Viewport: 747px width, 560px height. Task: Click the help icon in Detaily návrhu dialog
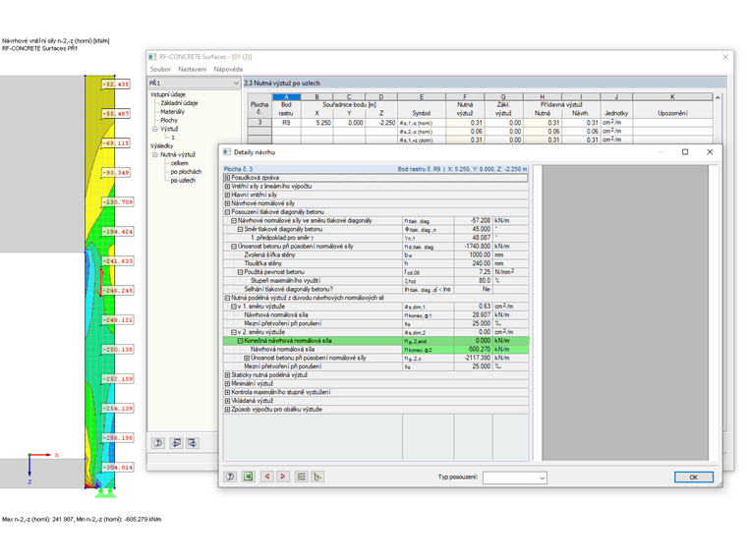230,476
